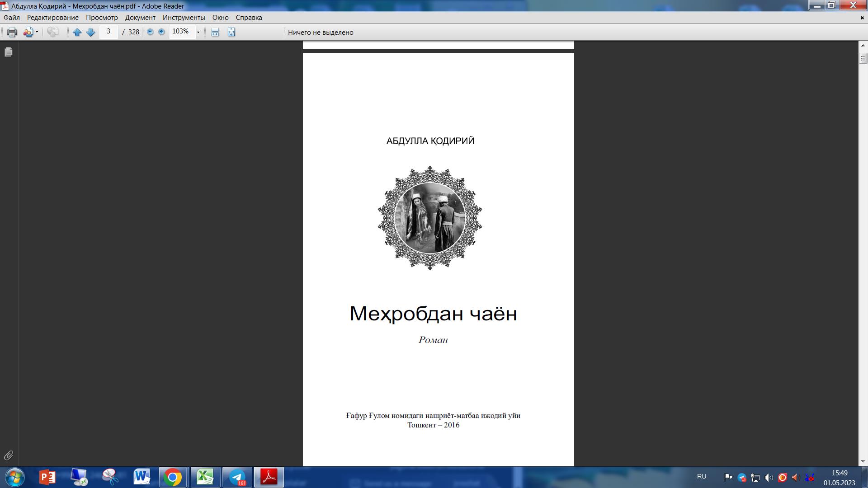Screen dimensions: 868x488
Task: Zoom in using the plus icon
Action: (x=161, y=32)
